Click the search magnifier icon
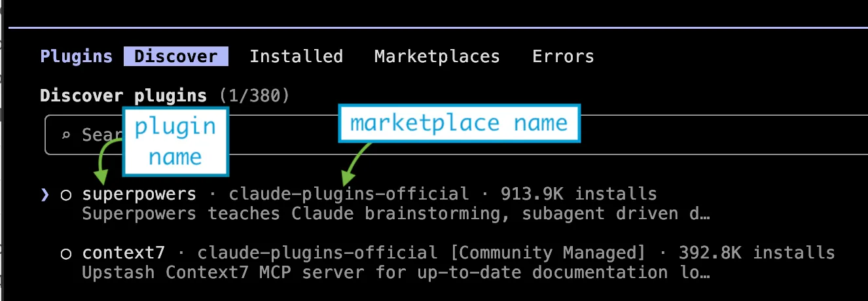 point(66,135)
